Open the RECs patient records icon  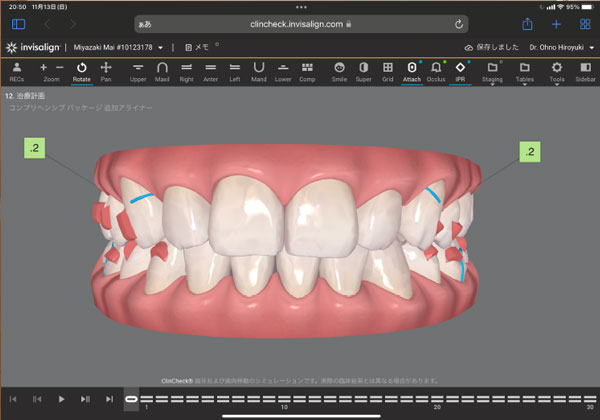pos(16,72)
